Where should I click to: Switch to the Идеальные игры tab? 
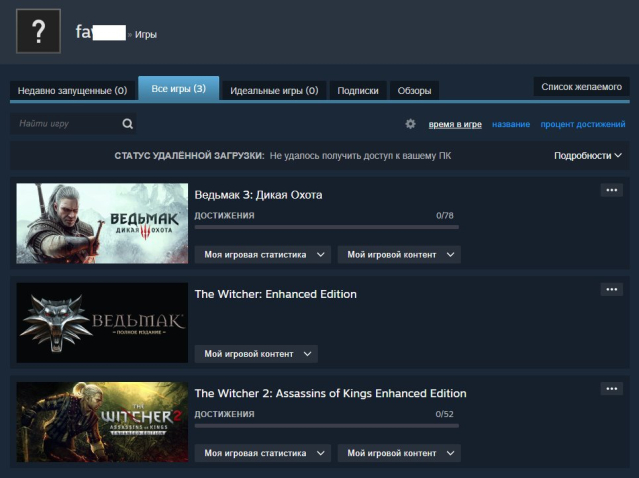tap(273, 90)
